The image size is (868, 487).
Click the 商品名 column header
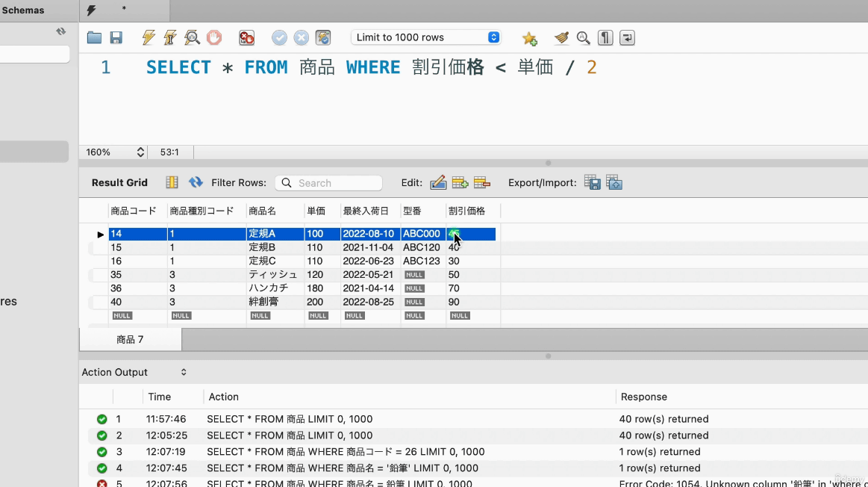(x=263, y=211)
